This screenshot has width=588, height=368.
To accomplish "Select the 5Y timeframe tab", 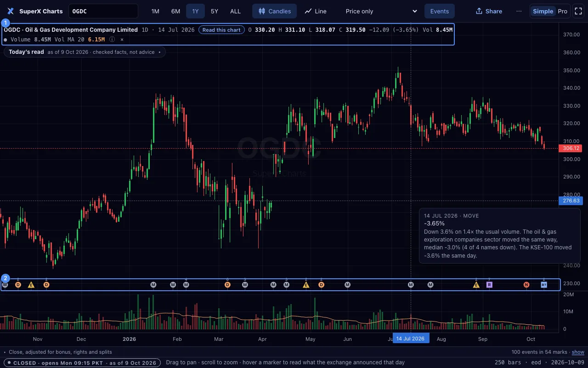I will click(x=215, y=11).
